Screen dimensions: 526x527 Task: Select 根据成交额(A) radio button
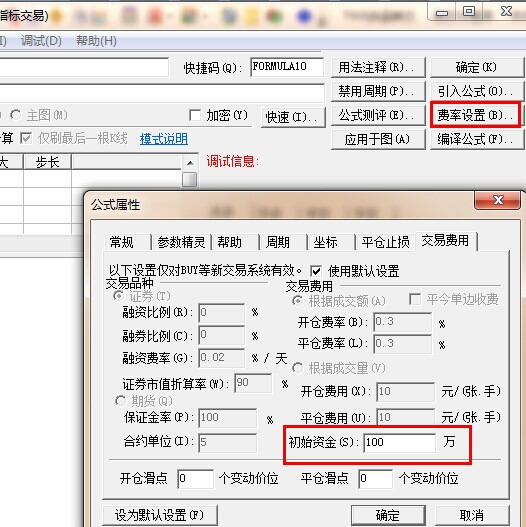click(x=297, y=301)
